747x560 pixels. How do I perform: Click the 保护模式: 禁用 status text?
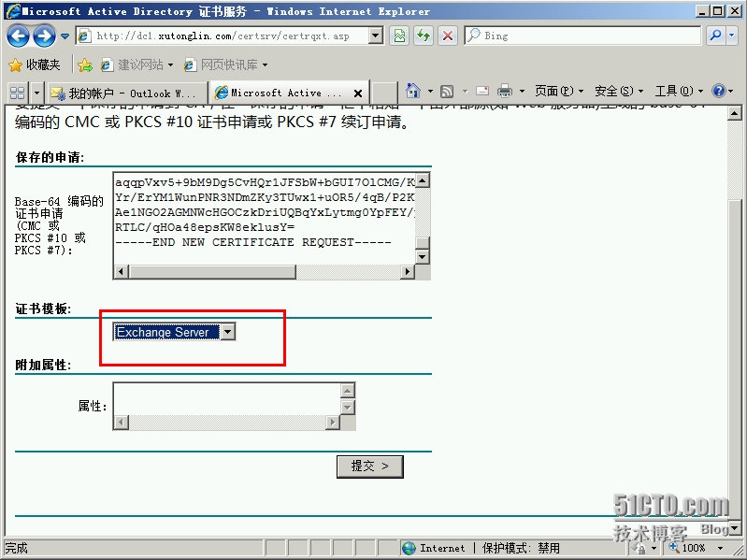click(521, 548)
